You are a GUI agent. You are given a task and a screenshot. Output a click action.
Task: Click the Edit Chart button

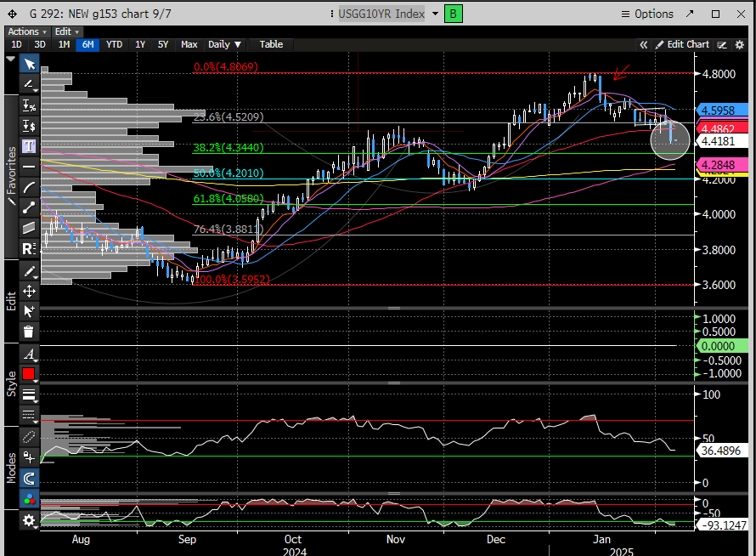coord(682,44)
